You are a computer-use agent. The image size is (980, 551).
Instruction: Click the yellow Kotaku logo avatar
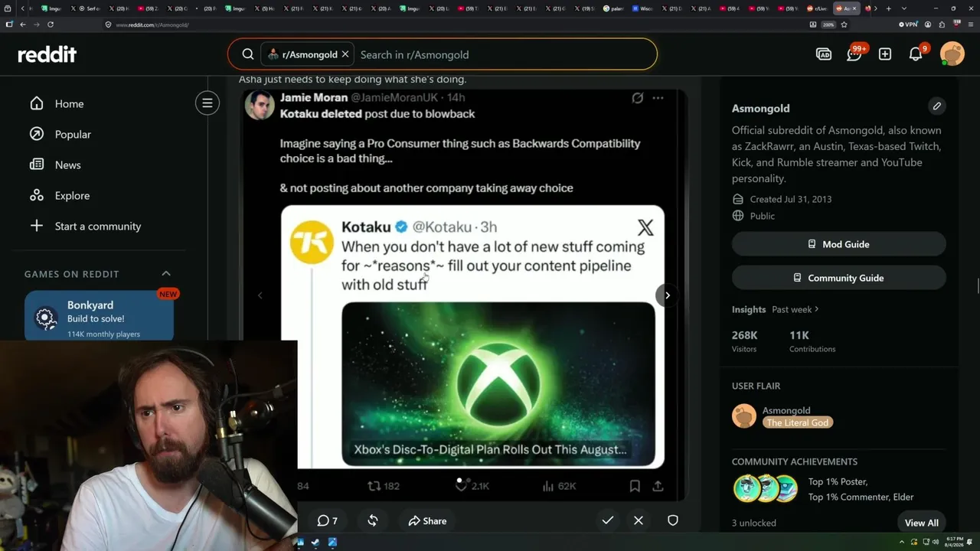pos(312,242)
